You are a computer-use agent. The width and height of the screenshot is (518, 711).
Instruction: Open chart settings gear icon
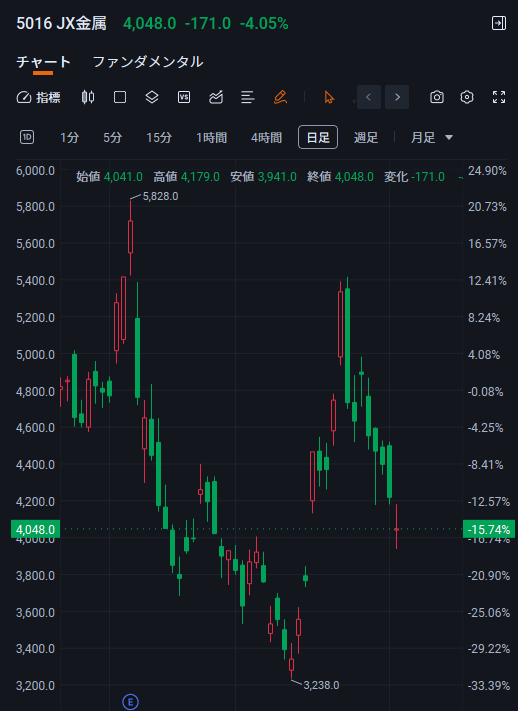point(467,97)
